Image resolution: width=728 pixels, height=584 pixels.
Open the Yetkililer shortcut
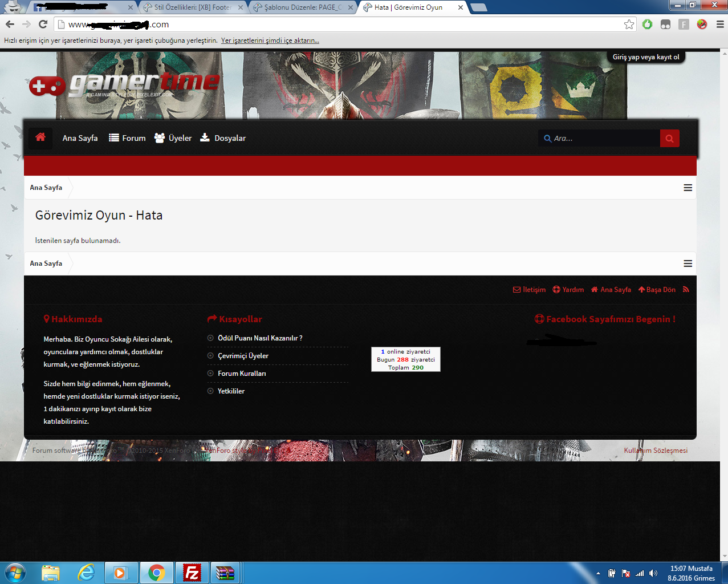coord(231,391)
